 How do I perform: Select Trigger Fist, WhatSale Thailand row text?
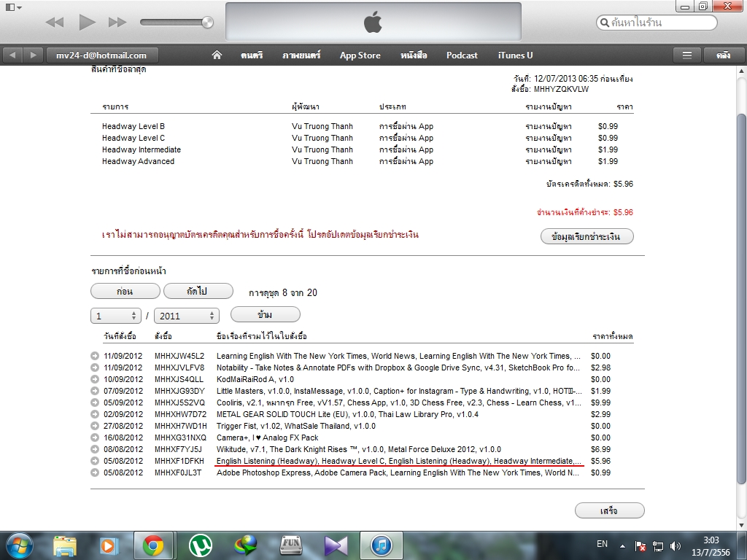(296, 426)
